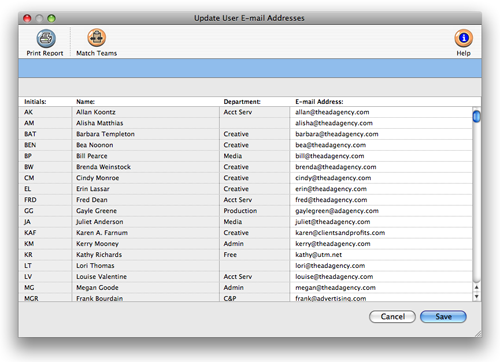Click the name Kerry Mooney
The width and height of the screenshot is (500, 362).
pos(97,244)
